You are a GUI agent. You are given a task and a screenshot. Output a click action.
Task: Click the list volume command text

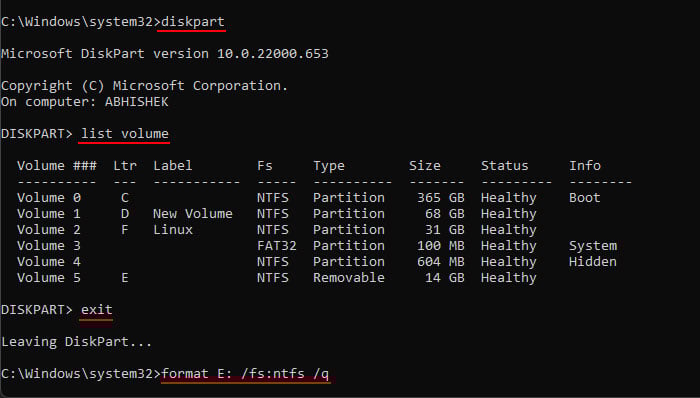point(125,133)
